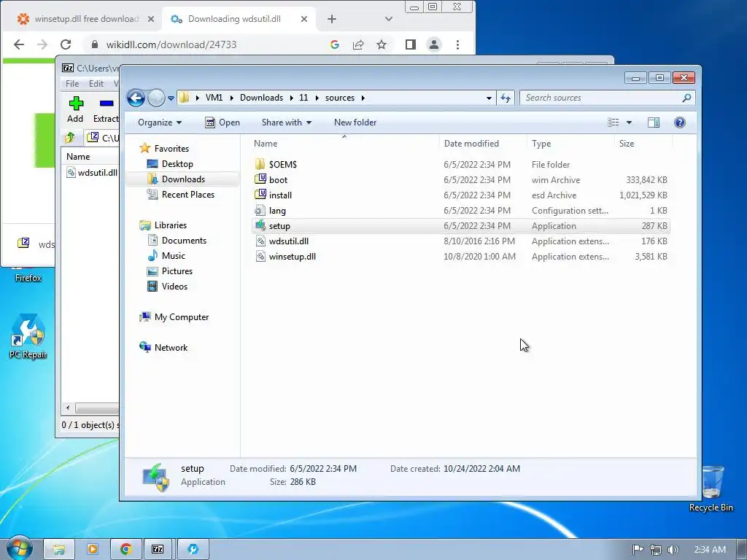
Task: Select Desktop under Favorites
Action: click(x=177, y=164)
